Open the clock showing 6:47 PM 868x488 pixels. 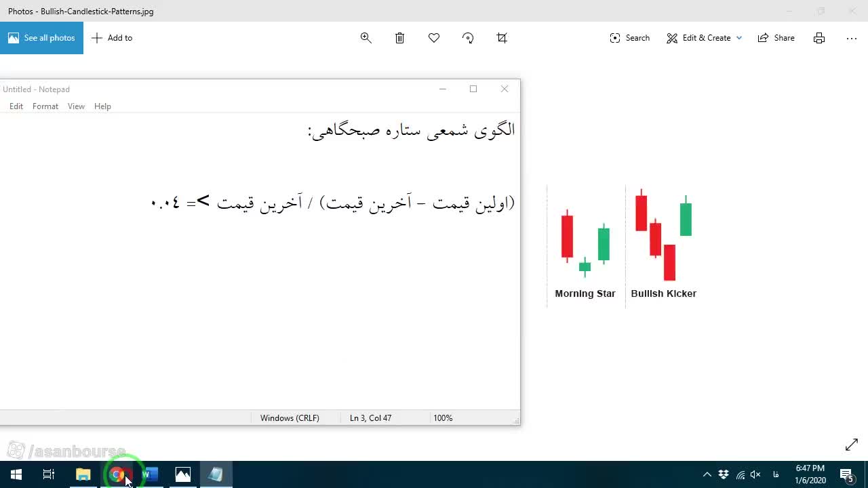(x=810, y=474)
